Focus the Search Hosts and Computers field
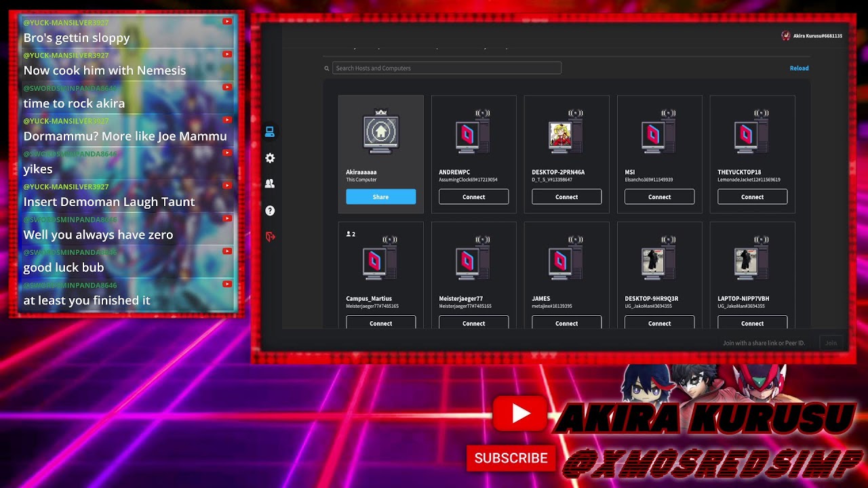Image resolution: width=868 pixels, height=488 pixels. (446, 68)
